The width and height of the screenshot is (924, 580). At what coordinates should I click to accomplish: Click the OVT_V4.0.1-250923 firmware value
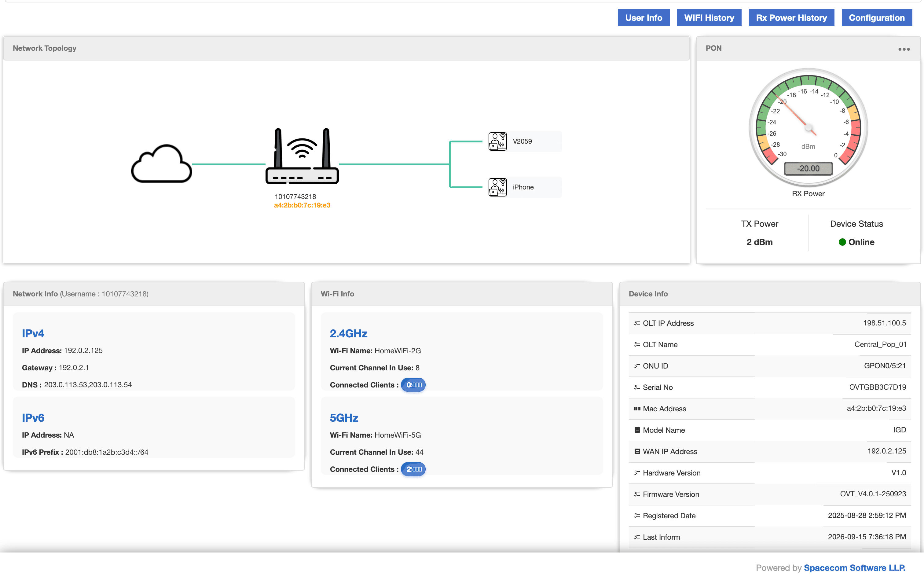point(873,494)
